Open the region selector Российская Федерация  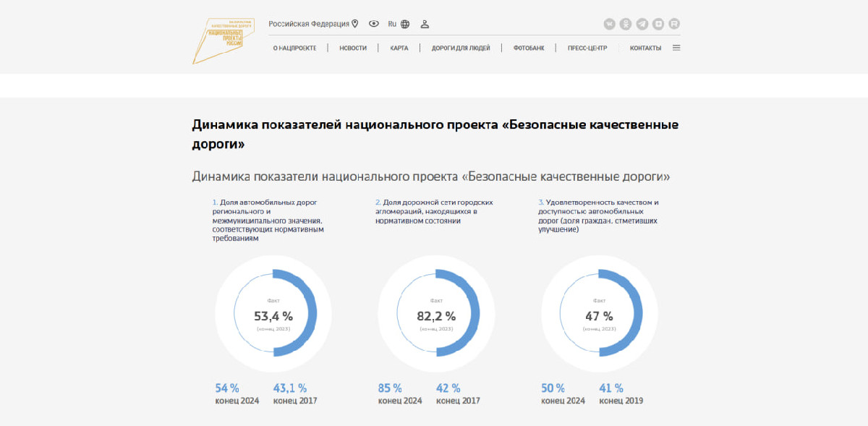click(314, 24)
